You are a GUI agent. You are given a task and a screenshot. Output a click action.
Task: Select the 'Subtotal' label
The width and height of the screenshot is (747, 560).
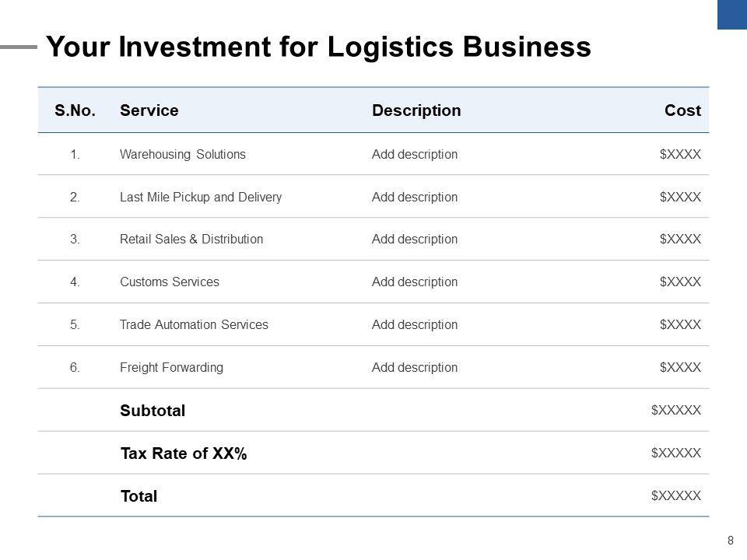tap(153, 411)
